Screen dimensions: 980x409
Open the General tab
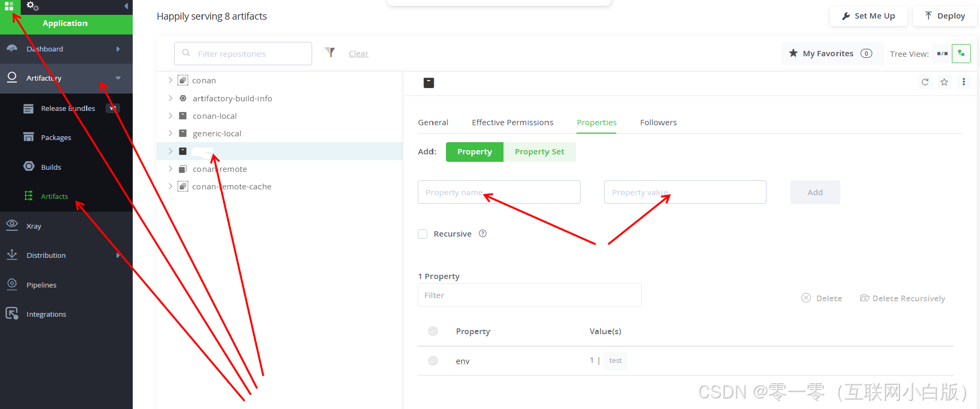point(433,123)
